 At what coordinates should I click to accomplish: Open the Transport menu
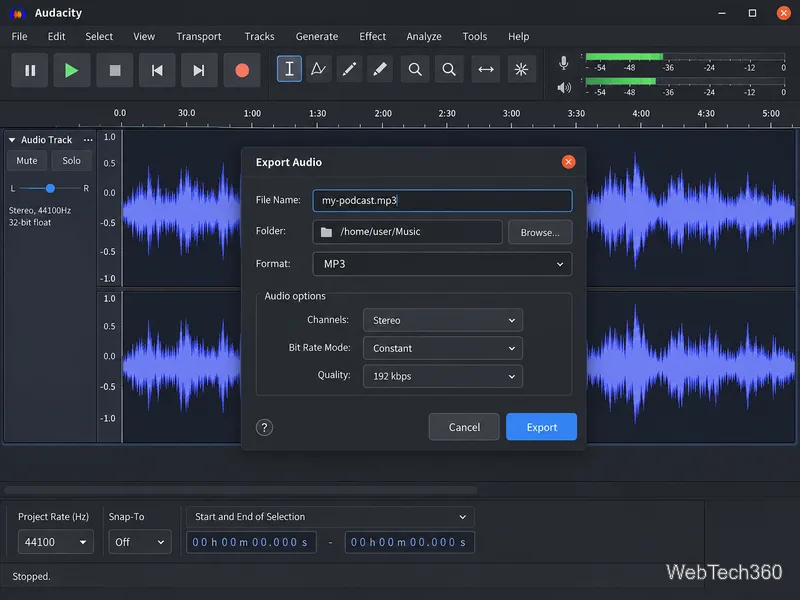199,36
